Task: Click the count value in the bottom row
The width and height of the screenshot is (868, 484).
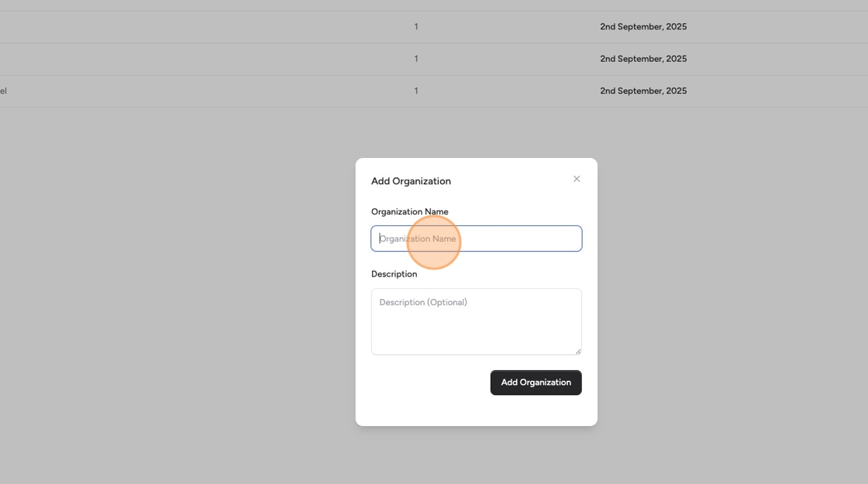Action: pos(416,91)
